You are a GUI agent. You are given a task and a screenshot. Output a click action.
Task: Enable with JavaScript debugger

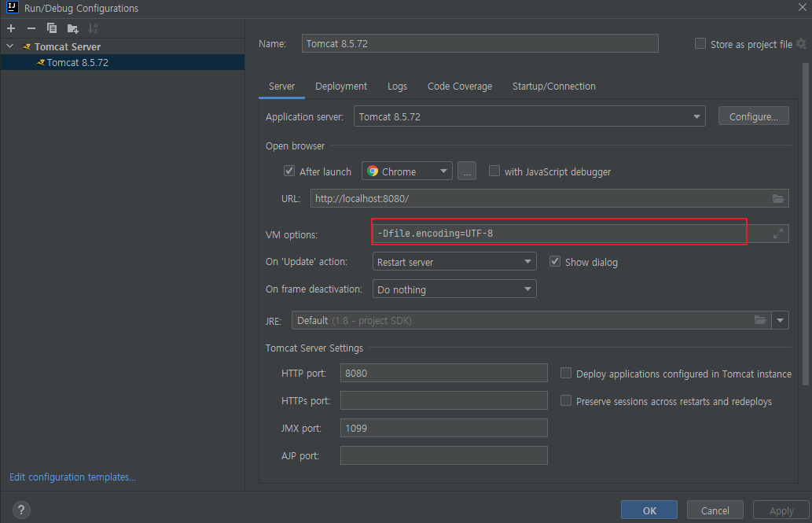pos(494,171)
